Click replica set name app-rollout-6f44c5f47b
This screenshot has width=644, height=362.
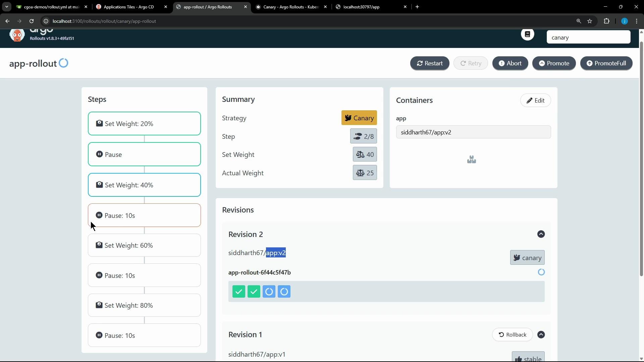pos(260,273)
